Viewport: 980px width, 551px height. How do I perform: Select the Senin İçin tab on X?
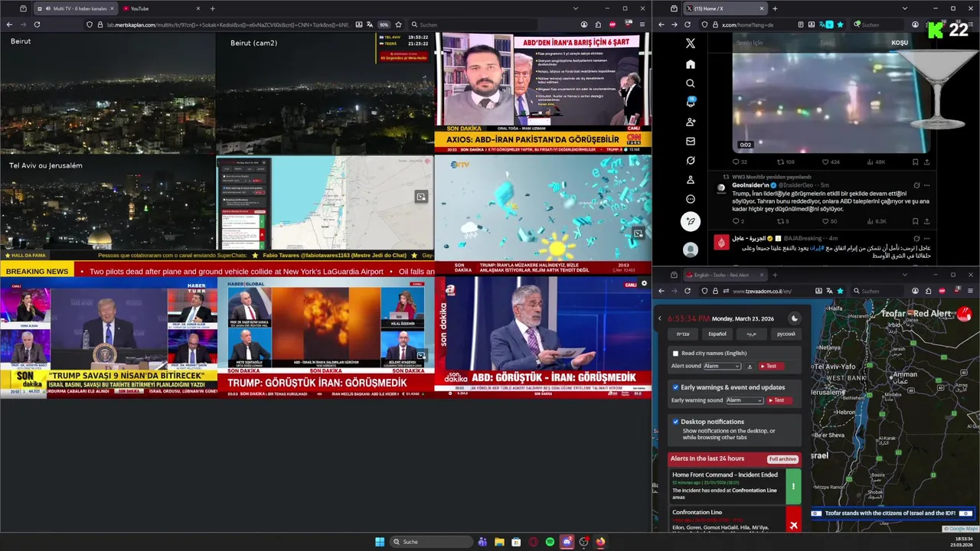(x=750, y=43)
